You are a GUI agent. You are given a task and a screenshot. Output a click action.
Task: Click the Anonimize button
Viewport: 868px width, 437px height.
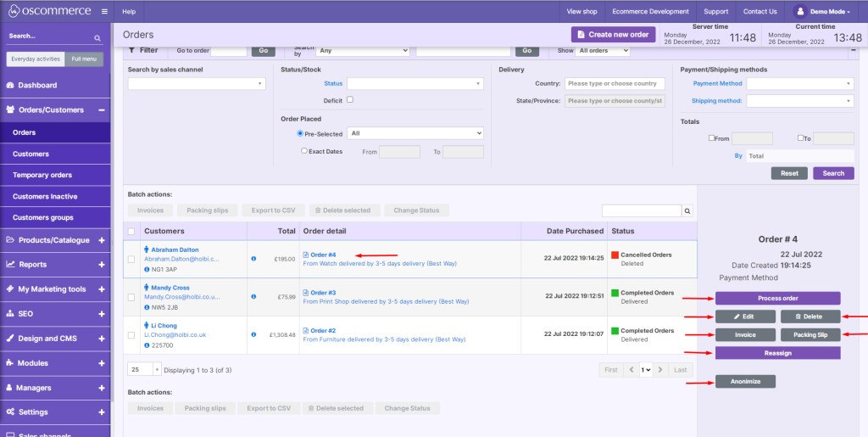[745, 382]
